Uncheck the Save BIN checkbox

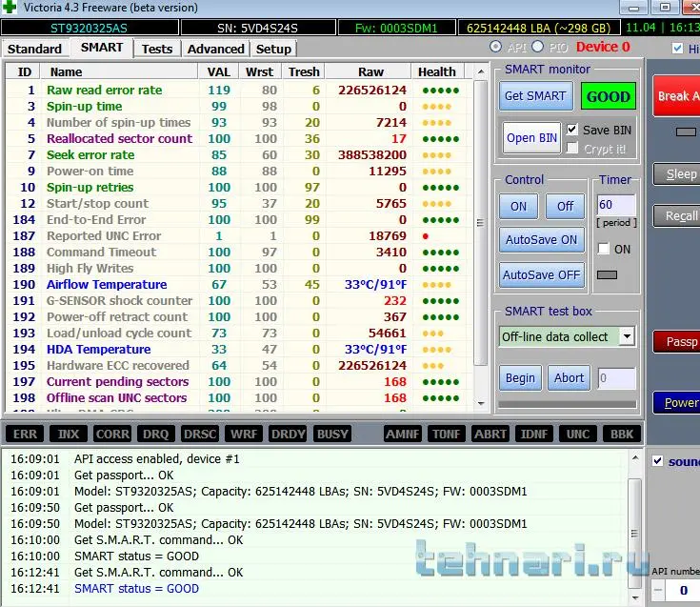coord(572,130)
